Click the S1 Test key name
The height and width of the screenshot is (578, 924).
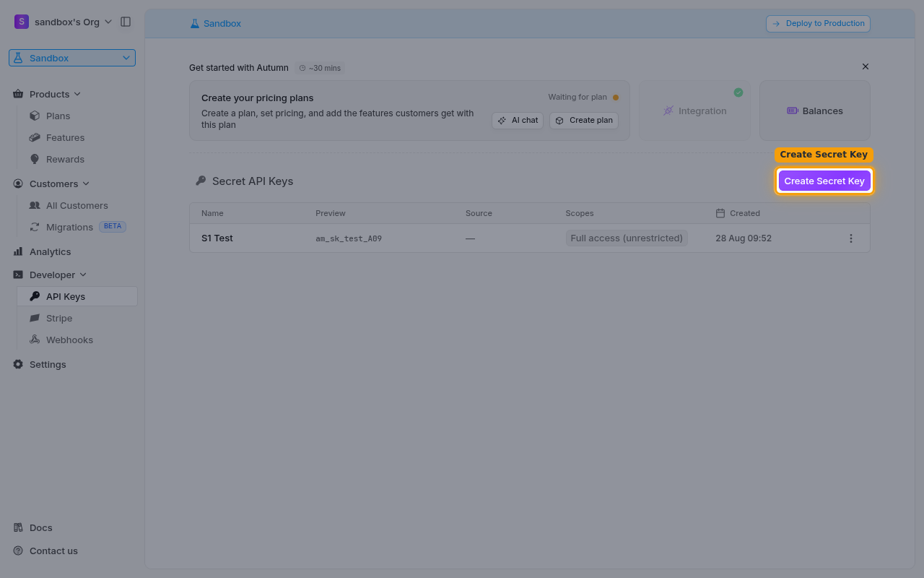pyautogui.click(x=217, y=238)
